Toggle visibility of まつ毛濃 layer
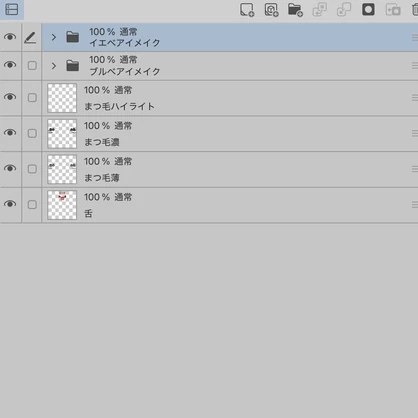 [x=10, y=133]
